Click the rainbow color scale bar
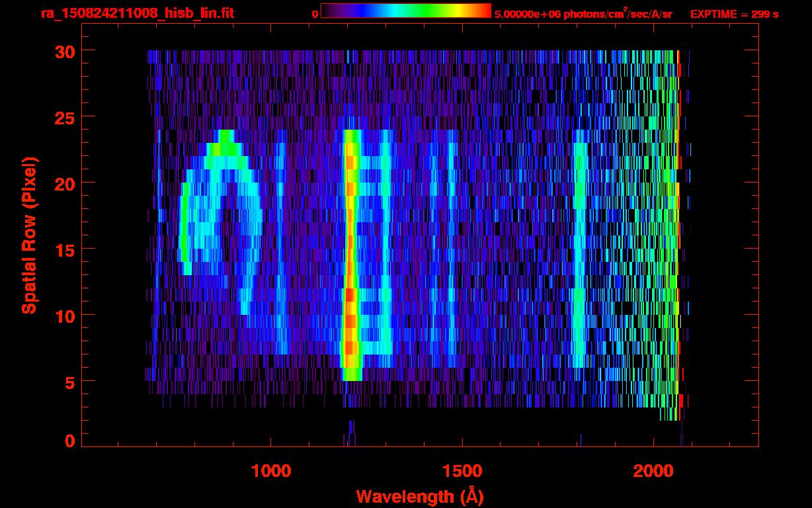812x508 pixels. 405,11
